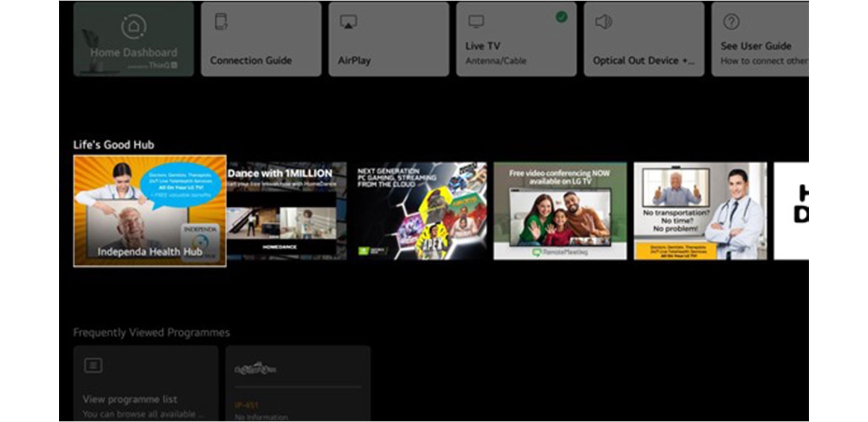This screenshot has height=422, width=868.
Task: Open the free video conferencing thumbnail
Action: coord(560,210)
